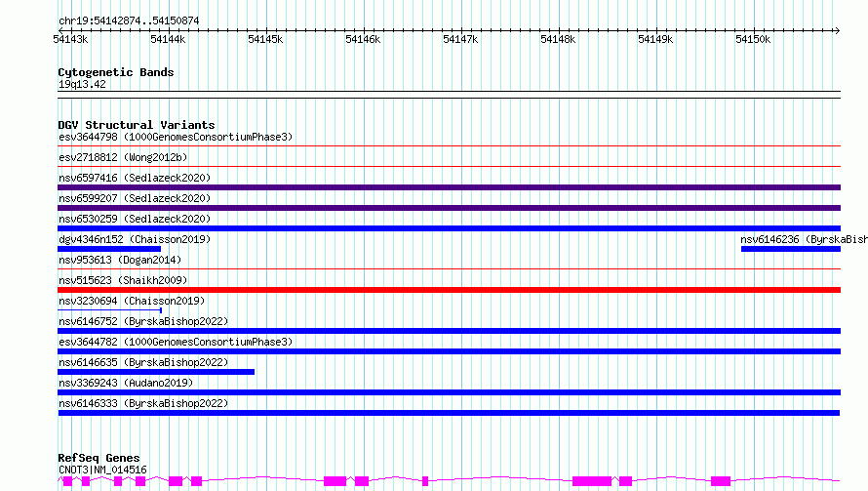868x491 pixels.
Task: Click the blue bar under nsv6146236
Action: point(791,249)
